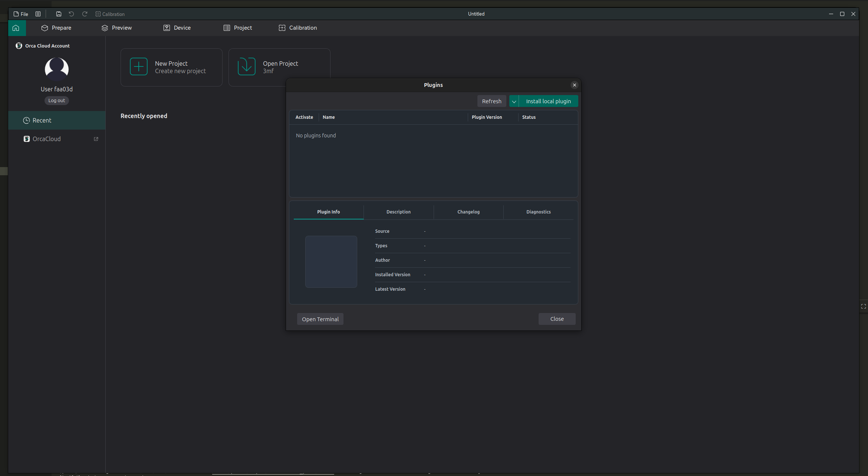Log out of the Orca account
Screen dimensions: 868x476
(57, 101)
